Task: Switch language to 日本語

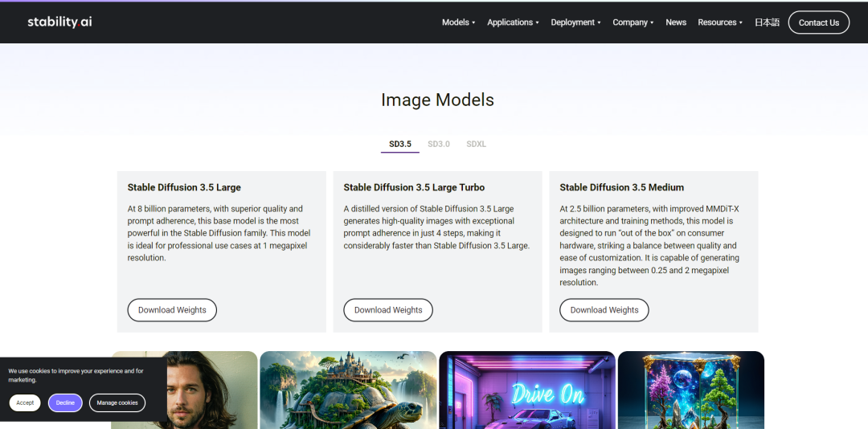Action: tap(767, 22)
